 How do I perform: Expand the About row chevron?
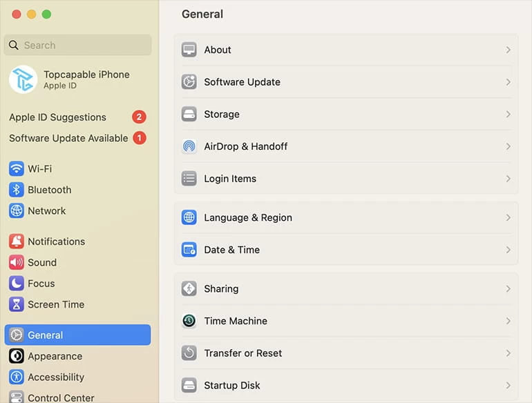tap(508, 50)
